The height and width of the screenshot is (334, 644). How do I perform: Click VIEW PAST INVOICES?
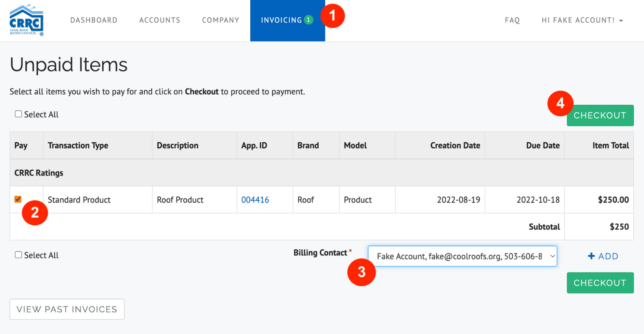(x=67, y=309)
